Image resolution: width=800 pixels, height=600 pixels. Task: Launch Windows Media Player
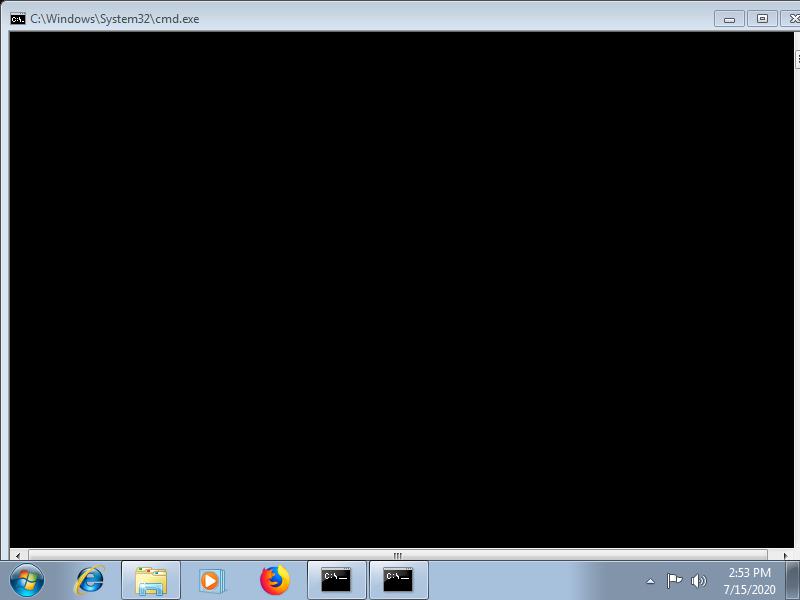211,581
